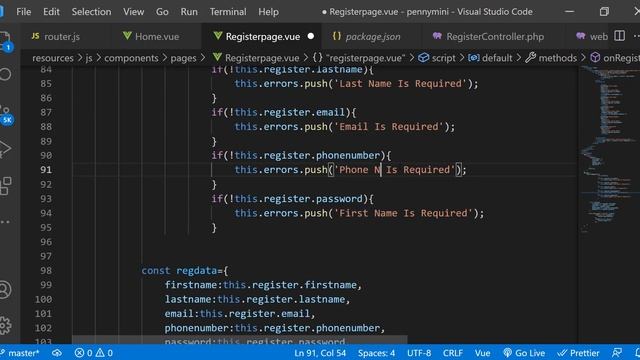Image resolution: width=640 pixels, height=360 pixels.
Task: Click master branch indicator in status bar
Action: 20,353
